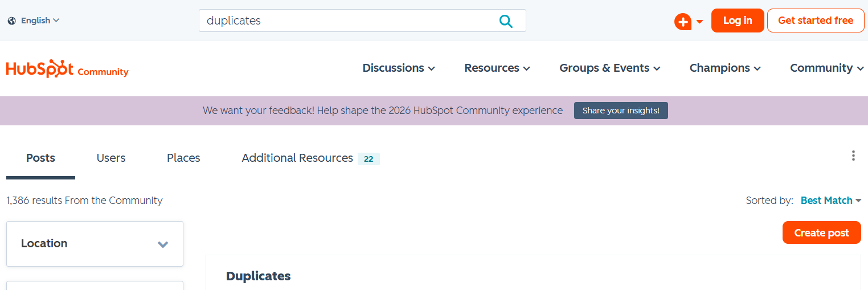Click the orange plus circle icon
This screenshot has height=290, width=868.
(682, 22)
